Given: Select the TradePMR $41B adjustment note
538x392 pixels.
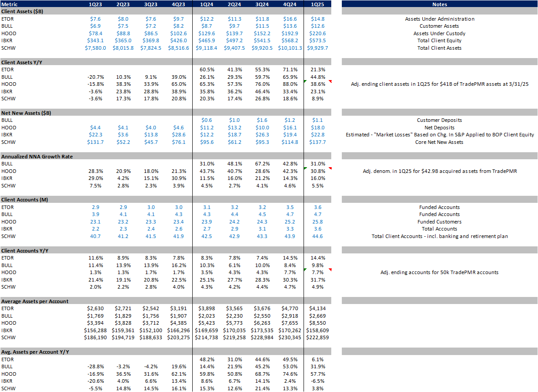Looking at the screenshot, I should pos(439,84).
